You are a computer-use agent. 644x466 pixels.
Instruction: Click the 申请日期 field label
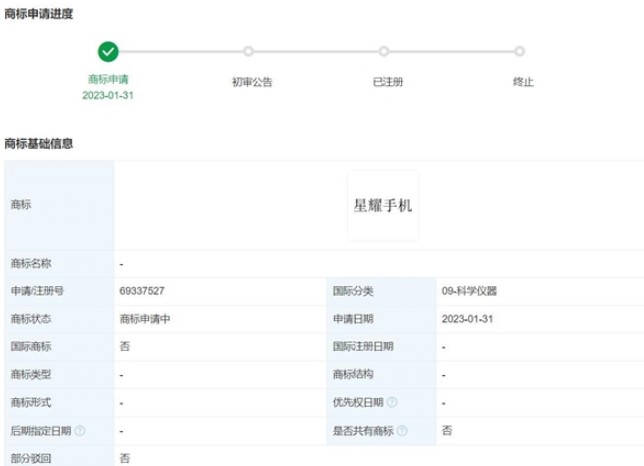click(353, 319)
